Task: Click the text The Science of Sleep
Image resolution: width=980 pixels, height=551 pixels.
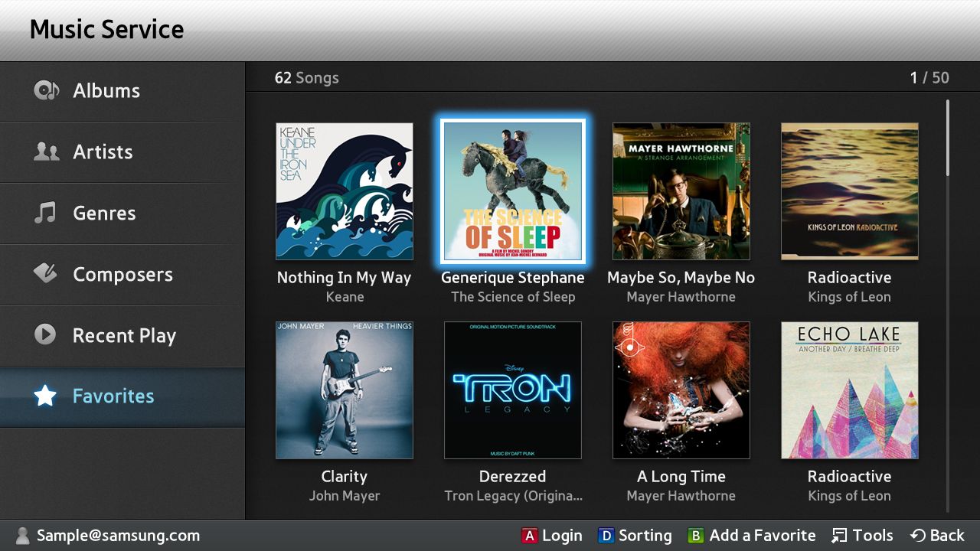Action: click(x=513, y=297)
